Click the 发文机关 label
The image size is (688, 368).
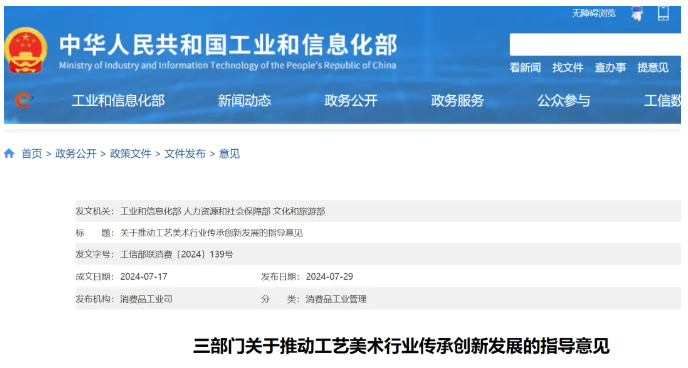pos(94,211)
